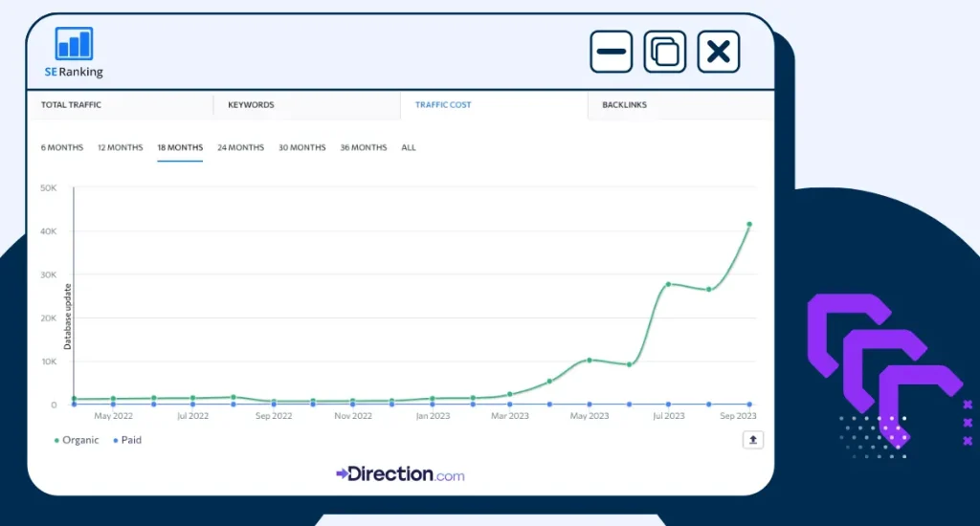
Task: Select the Traffic Cost tab
Action: tap(443, 105)
